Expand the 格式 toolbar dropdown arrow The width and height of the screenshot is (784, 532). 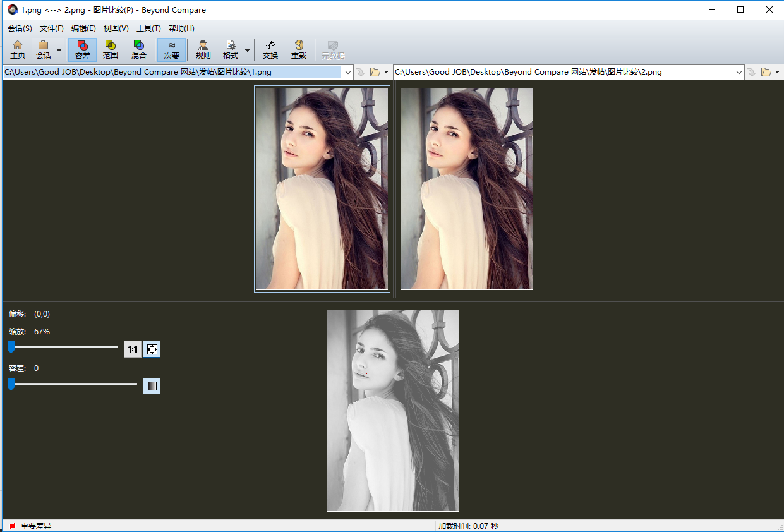(x=247, y=50)
